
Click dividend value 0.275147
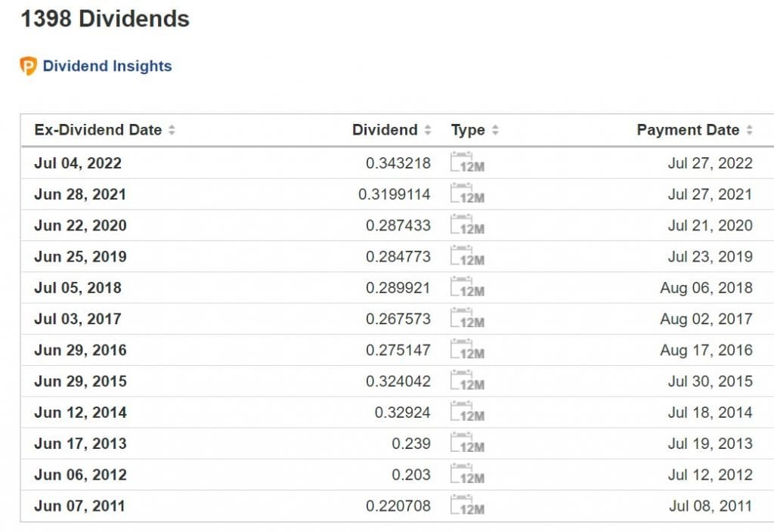coord(398,350)
